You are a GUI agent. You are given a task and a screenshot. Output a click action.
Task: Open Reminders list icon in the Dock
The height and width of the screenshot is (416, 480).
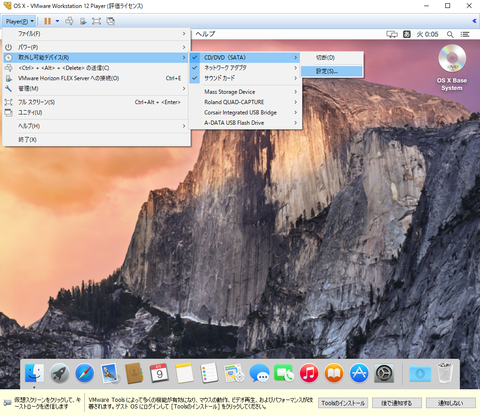click(x=209, y=373)
